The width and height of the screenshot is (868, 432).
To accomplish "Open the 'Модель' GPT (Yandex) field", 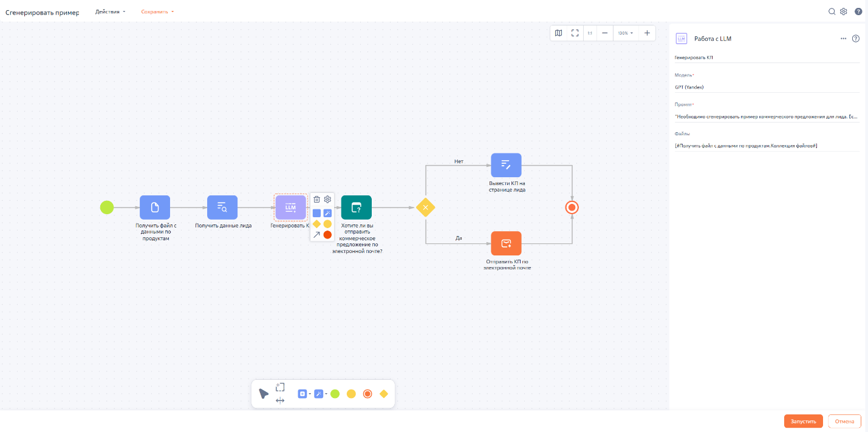I will pyautogui.click(x=767, y=87).
